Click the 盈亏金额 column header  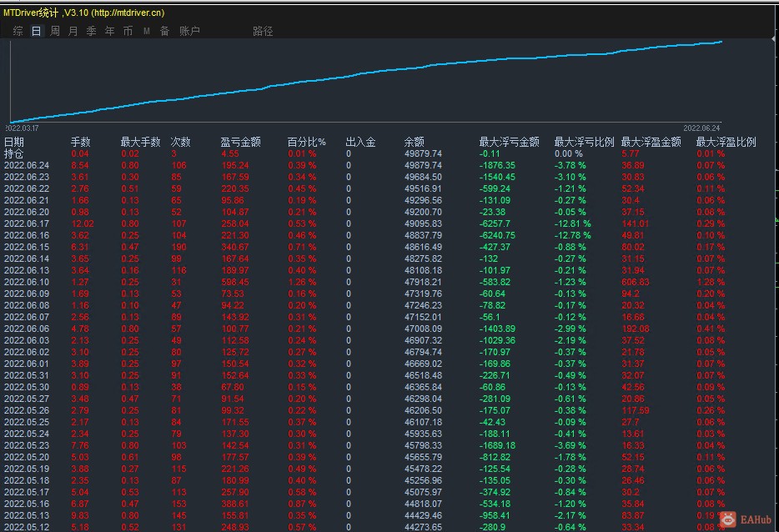click(240, 142)
